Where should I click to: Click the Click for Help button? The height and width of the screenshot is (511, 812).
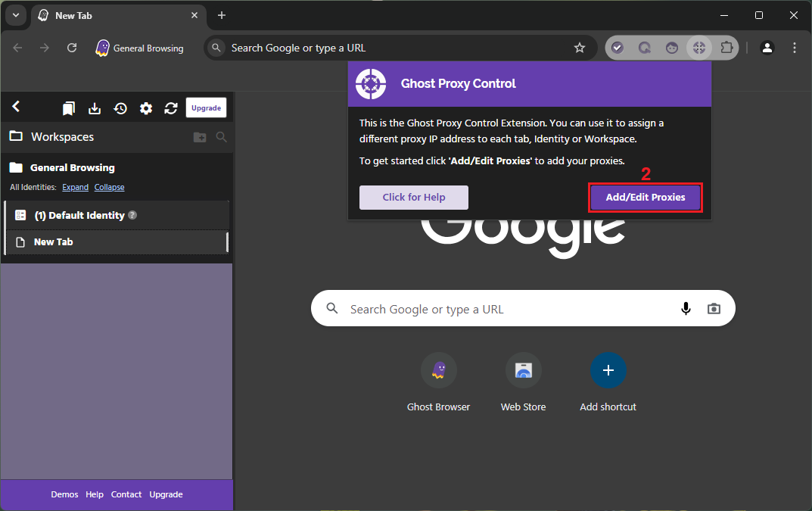click(414, 198)
